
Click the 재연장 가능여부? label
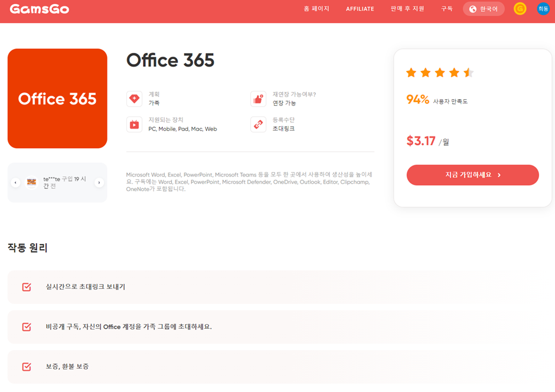[x=294, y=94]
